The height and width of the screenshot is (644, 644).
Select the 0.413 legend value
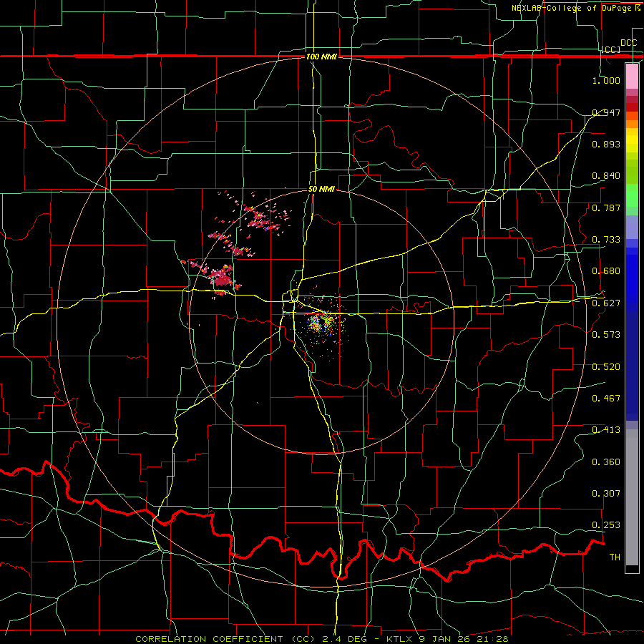click(606, 430)
